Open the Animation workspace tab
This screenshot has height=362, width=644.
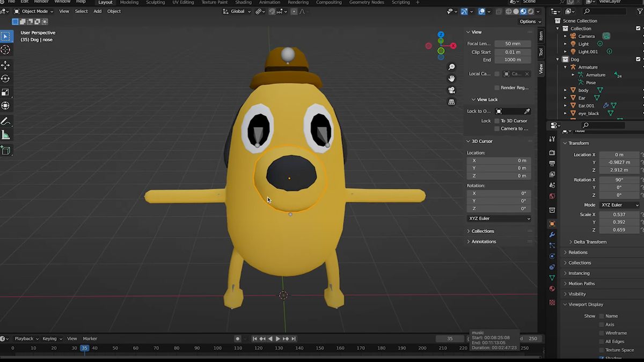coord(269,2)
